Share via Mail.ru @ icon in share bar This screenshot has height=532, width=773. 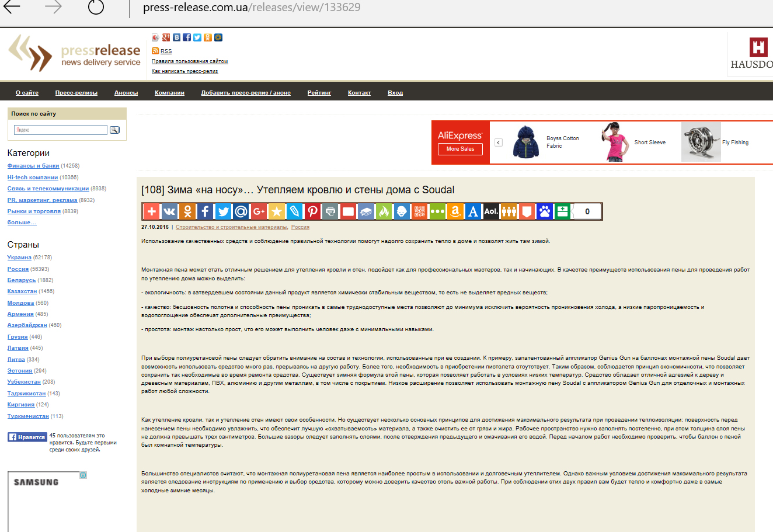tap(241, 211)
